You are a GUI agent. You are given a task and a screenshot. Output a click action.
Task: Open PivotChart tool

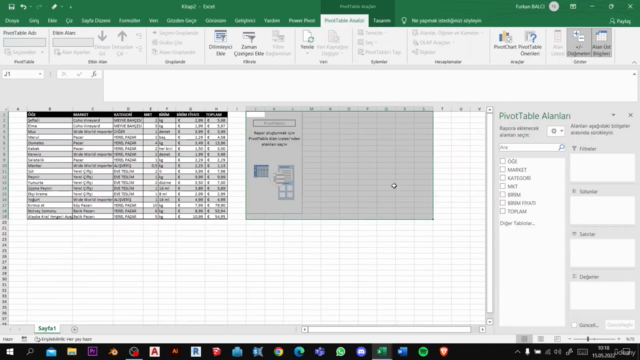click(x=505, y=40)
